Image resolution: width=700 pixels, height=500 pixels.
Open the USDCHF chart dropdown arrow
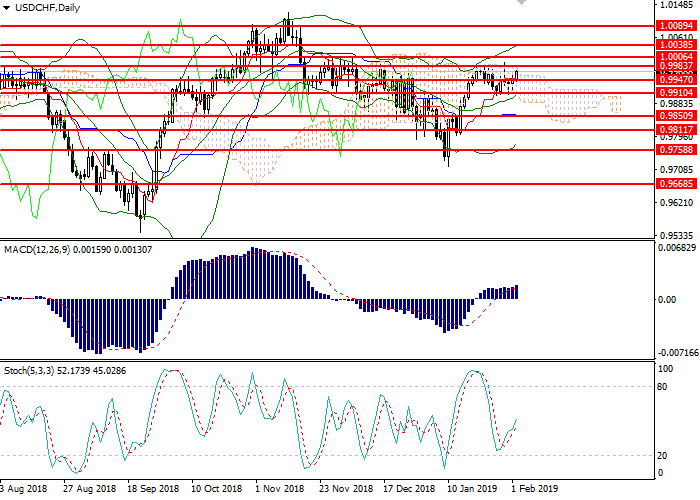(x=6, y=8)
